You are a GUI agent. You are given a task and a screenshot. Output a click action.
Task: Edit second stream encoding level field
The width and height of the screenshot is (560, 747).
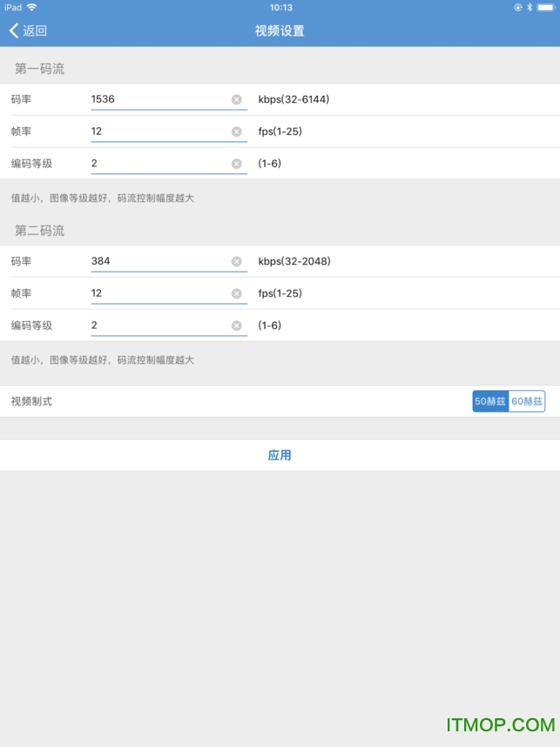pos(157,326)
